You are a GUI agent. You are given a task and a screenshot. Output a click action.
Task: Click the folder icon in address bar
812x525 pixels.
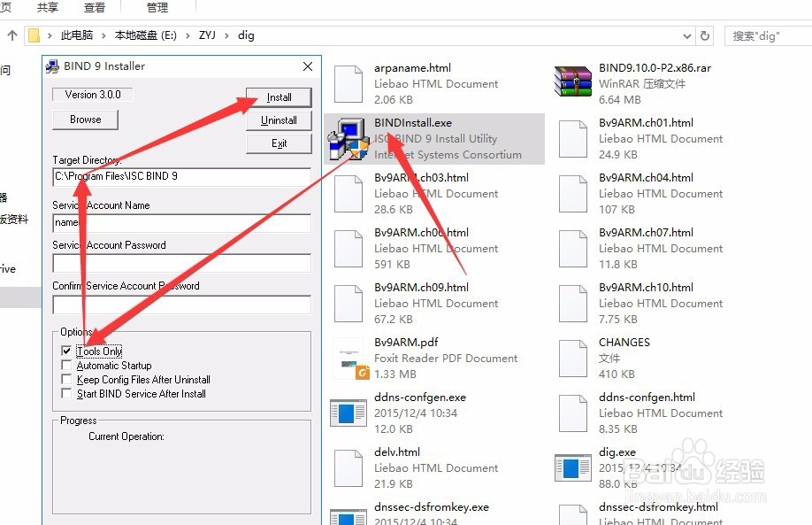[34, 35]
